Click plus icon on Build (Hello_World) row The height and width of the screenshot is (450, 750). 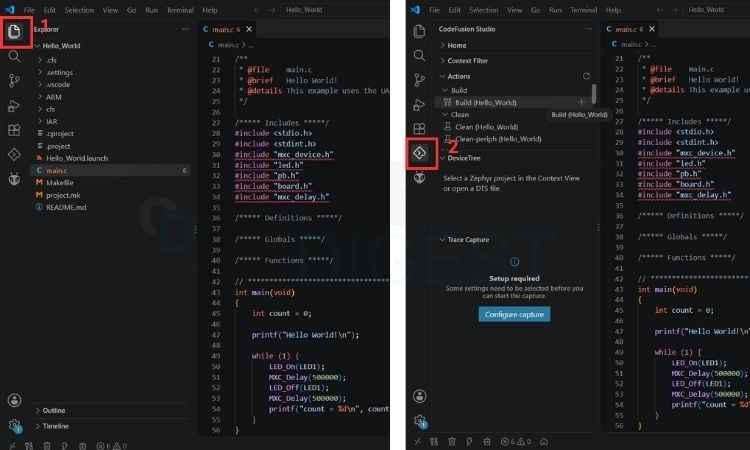tap(581, 102)
